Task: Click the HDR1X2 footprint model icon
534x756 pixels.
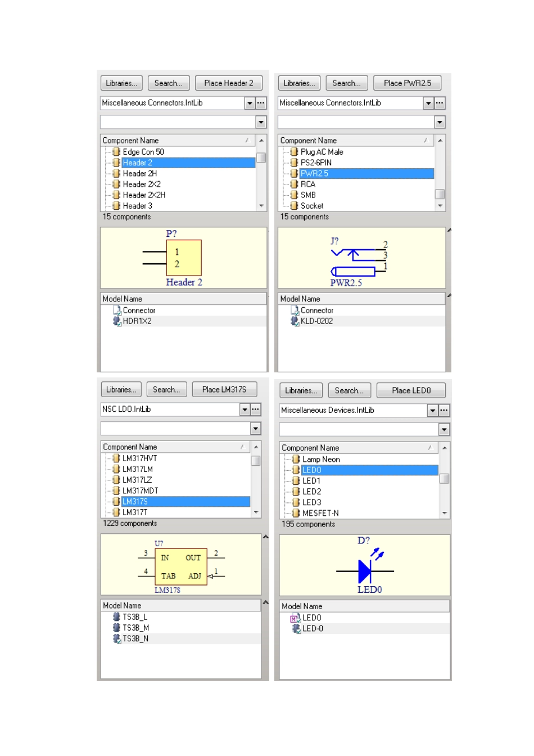Action: 117,321
